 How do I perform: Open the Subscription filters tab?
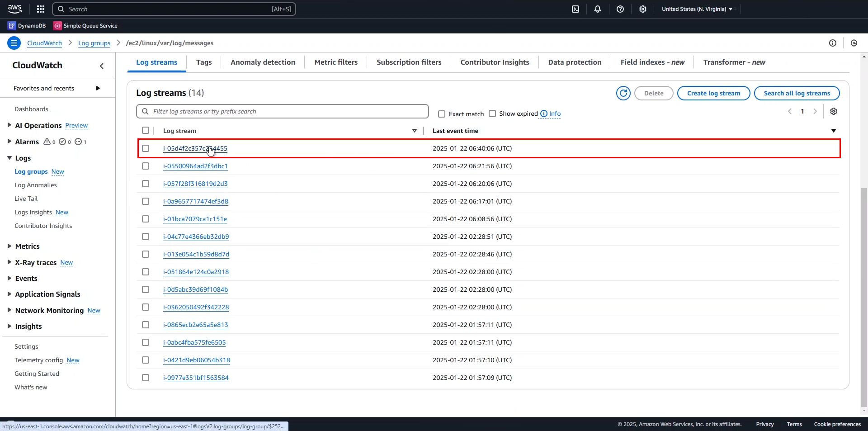coord(409,62)
